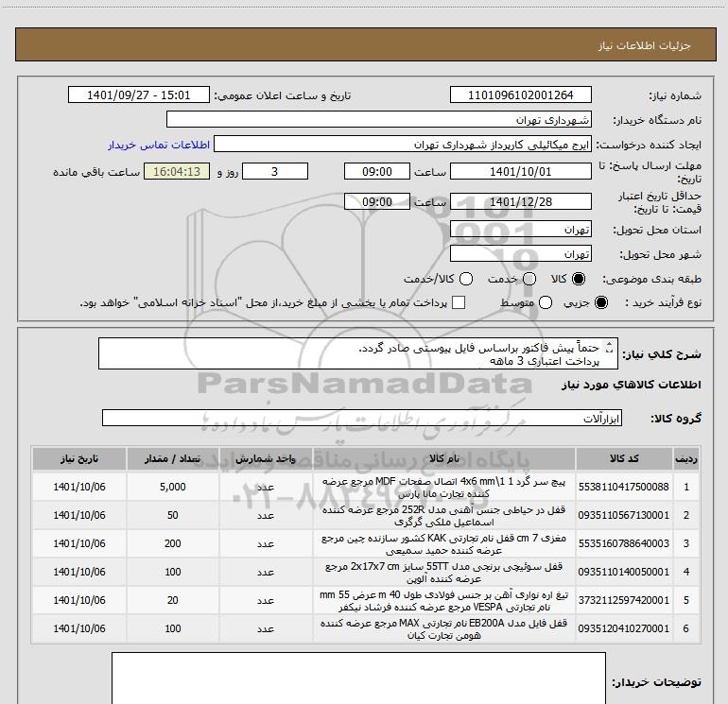The width and height of the screenshot is (728, 704).
Task: Click the نام کالا column header
Action: [x=444, y=458]
